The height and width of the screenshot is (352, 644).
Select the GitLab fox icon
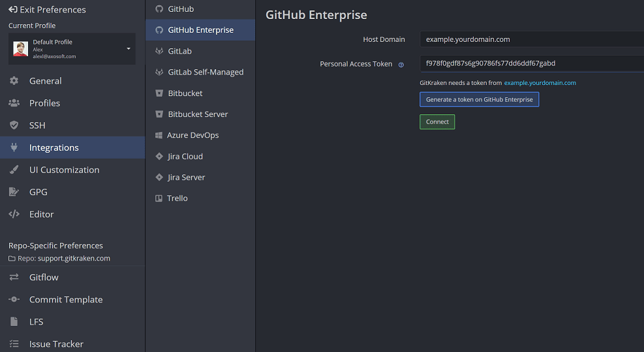click(x=159, y=51)
